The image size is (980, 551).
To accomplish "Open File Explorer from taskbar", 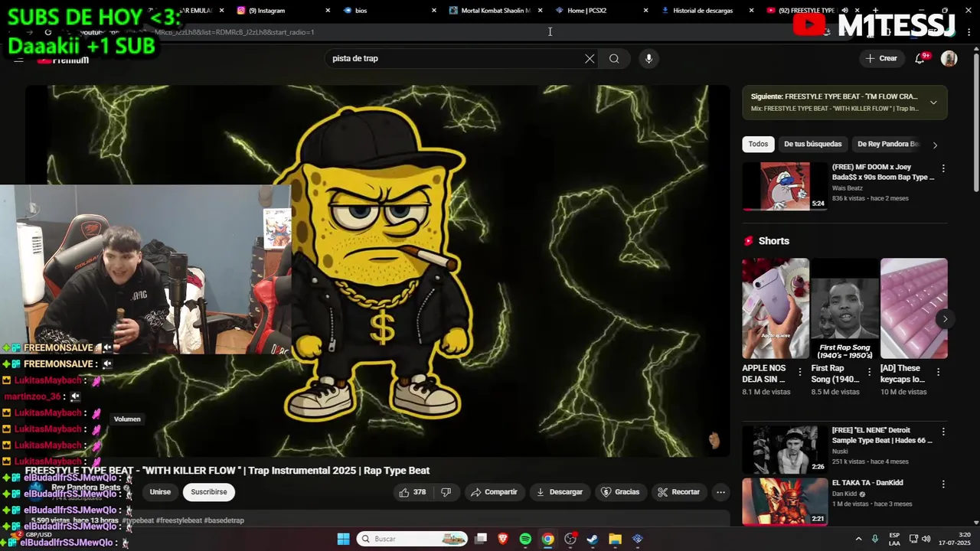I will pyautogui.click(x=615, y=539).
